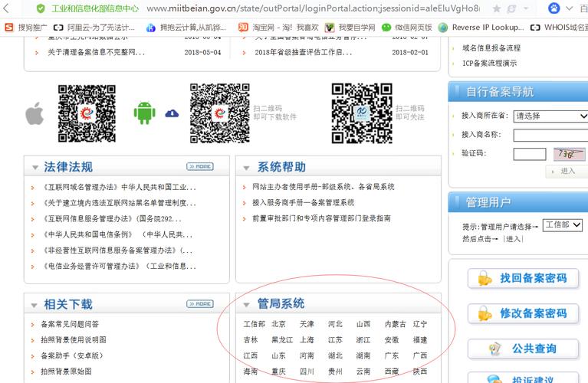The image size is (588, 383).
Task: Click the 找回备案密码 button
Action: click(x=523, y=279)
